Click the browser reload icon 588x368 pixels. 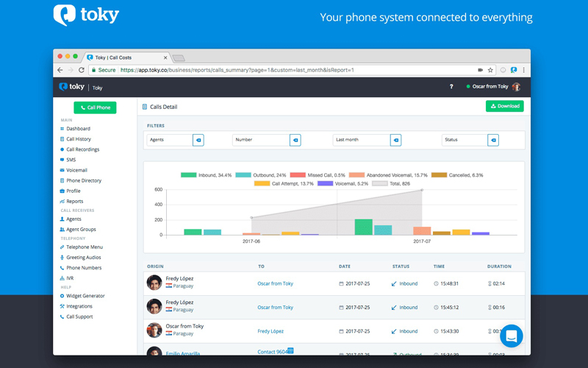coord(82,70)
